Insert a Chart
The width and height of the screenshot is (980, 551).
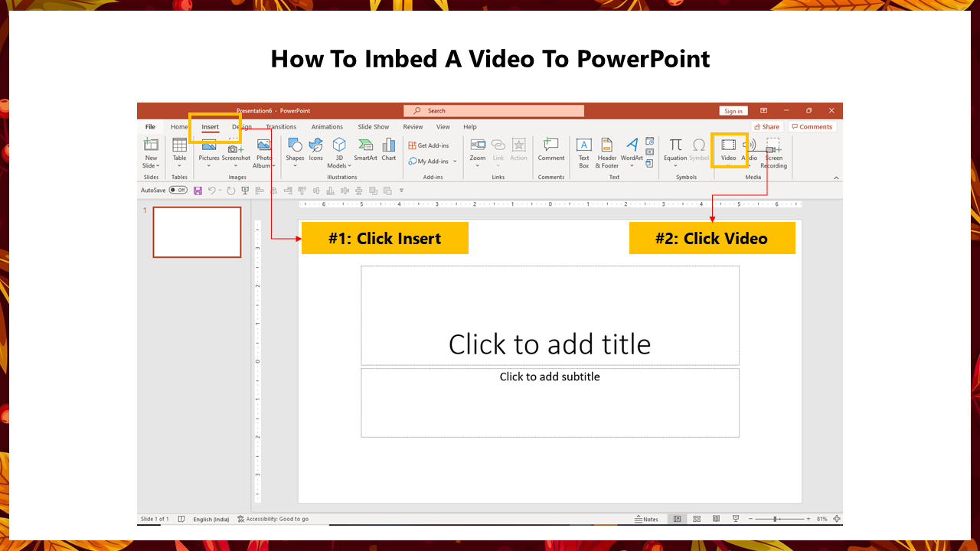tap(389, 149)
